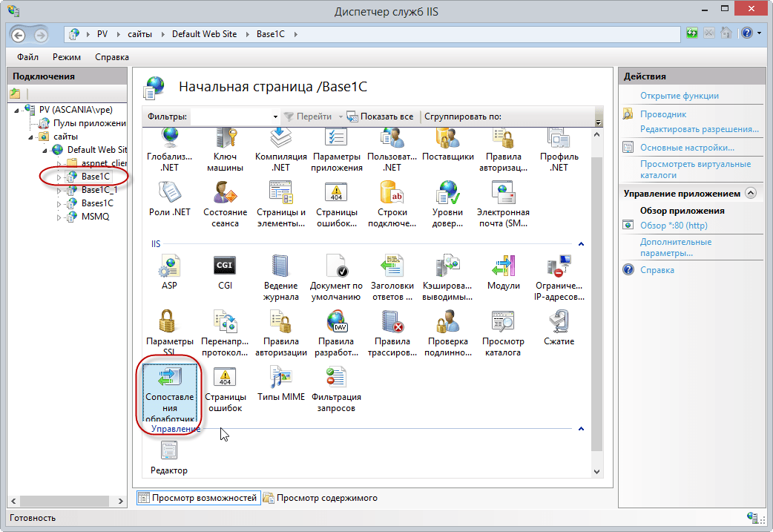Collapse the Управление приложением actions section
773x532 pixels.
coord(751,193)
